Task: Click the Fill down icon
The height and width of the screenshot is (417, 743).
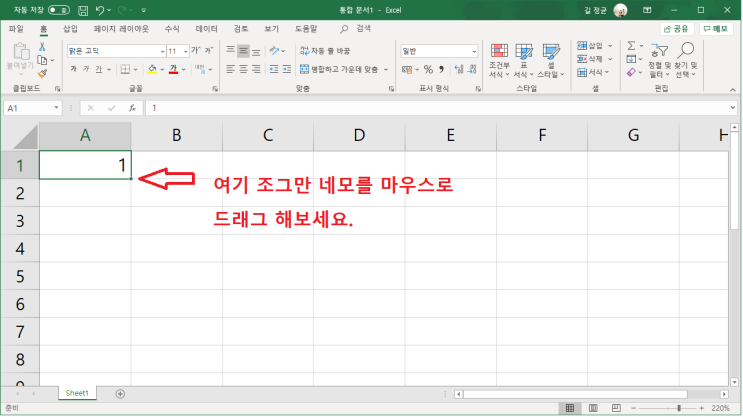Action: 631,59
